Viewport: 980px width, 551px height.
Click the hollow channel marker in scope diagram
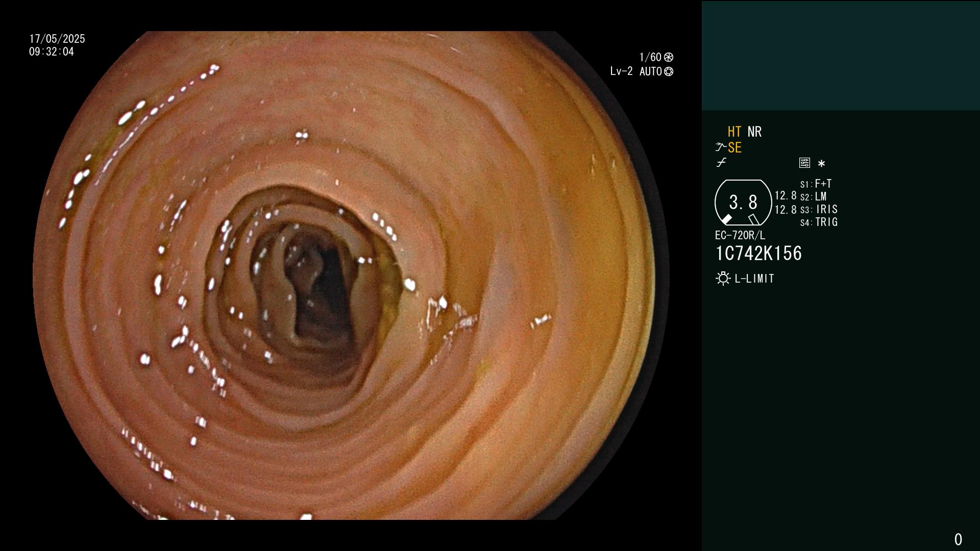tap(754, 219)
